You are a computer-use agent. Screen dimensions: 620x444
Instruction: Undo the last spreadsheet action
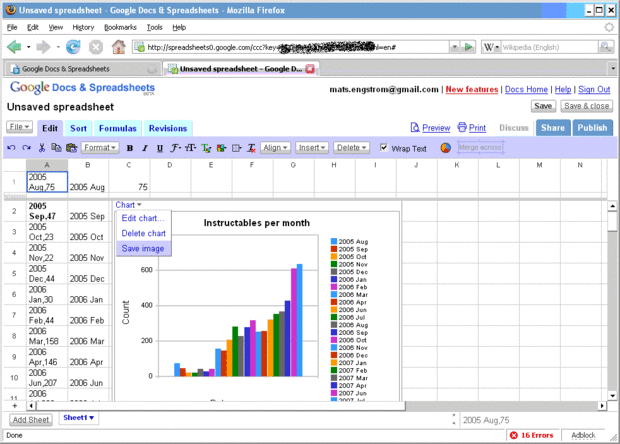11,148
